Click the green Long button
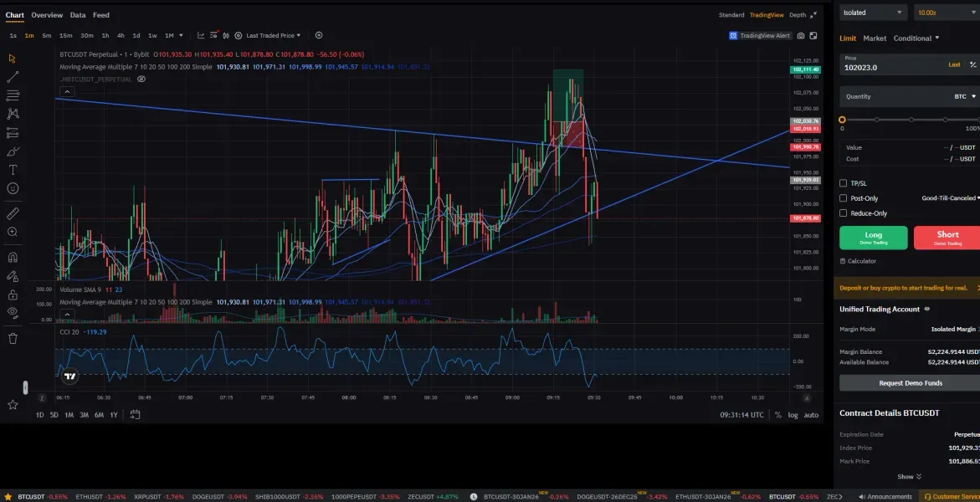Screen dimensions: 980x502 click(x=873, y=238)
